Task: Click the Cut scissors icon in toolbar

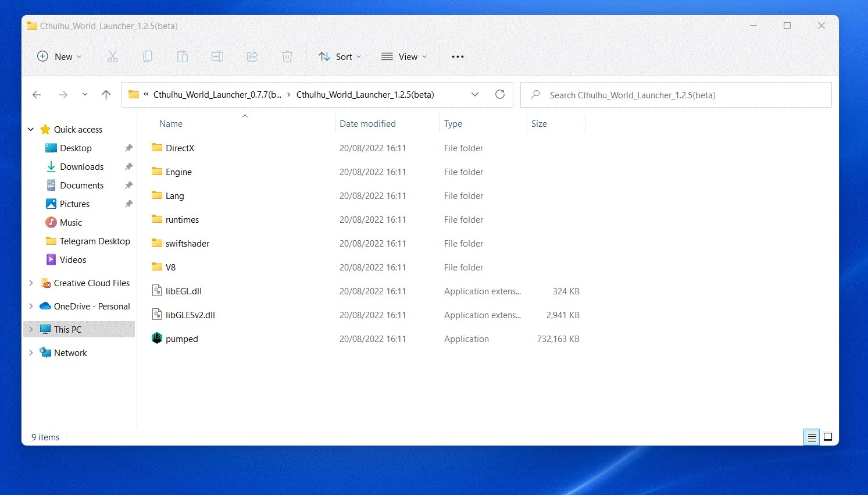Action: point(113,56)
